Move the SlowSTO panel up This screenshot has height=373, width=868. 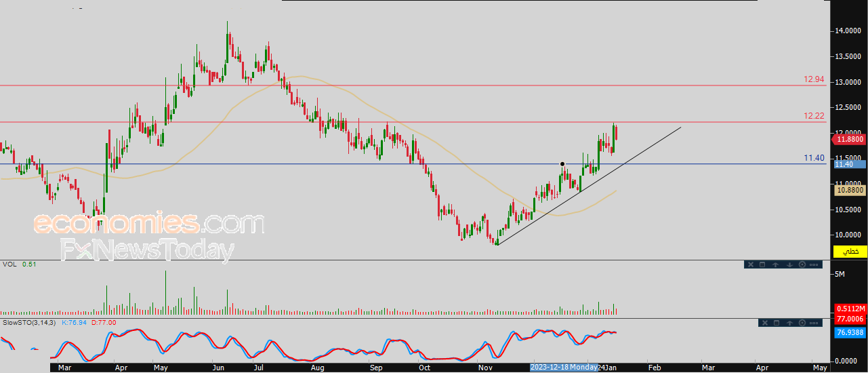pos(789,323)
